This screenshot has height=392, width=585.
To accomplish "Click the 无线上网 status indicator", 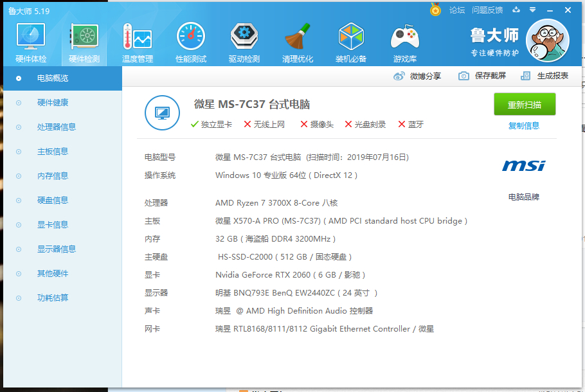I will (x=264, y=125).
